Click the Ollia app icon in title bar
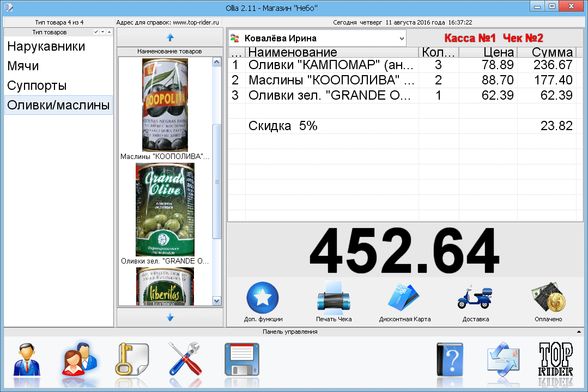The height and width of the screenshot is (392, 588). tap(8, 8)
